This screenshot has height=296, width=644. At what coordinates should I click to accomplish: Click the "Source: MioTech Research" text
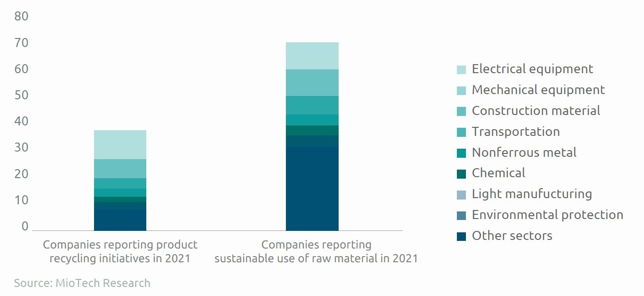coord(82,283)
